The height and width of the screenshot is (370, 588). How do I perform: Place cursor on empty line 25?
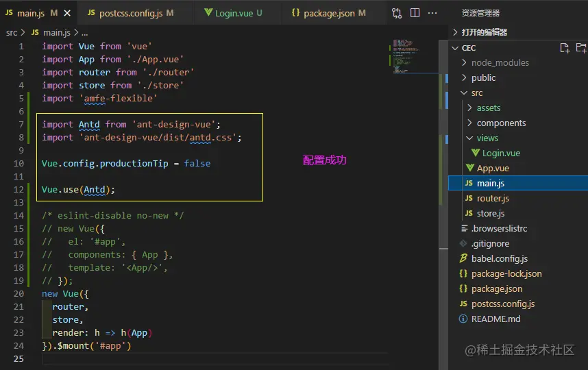214,359
